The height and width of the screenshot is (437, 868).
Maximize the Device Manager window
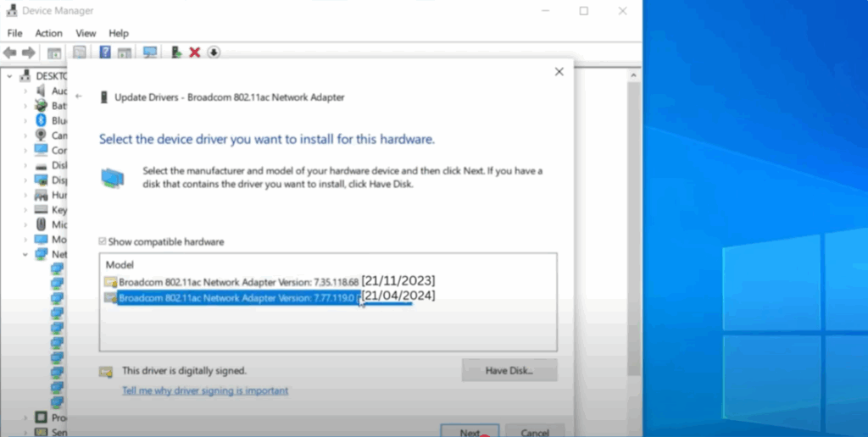[x=583, y=11]
